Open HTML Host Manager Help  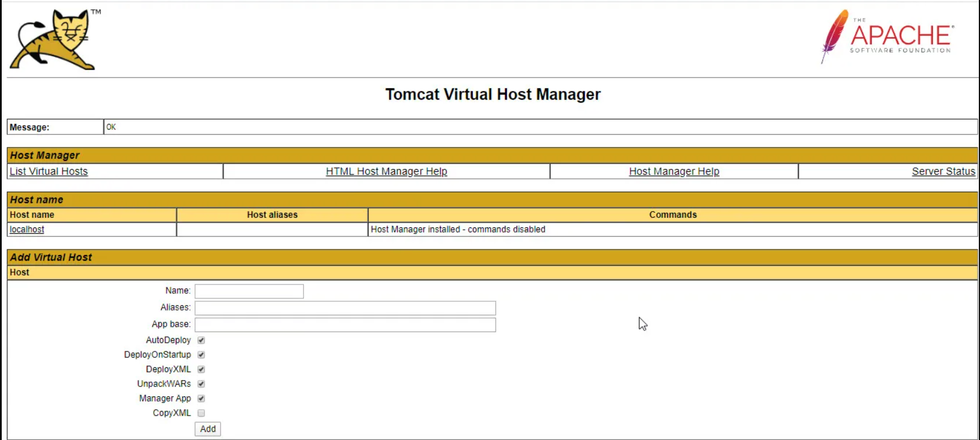pyautogui.click(x=386, y=171)
